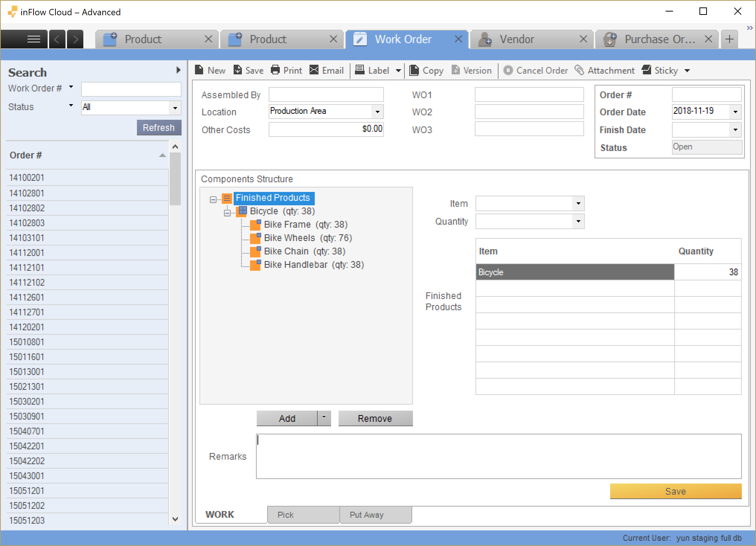Image resolution: width=756 pixels, height=546 pixels.
Task: Click New in the toolbar
Action: coord(210,70)
